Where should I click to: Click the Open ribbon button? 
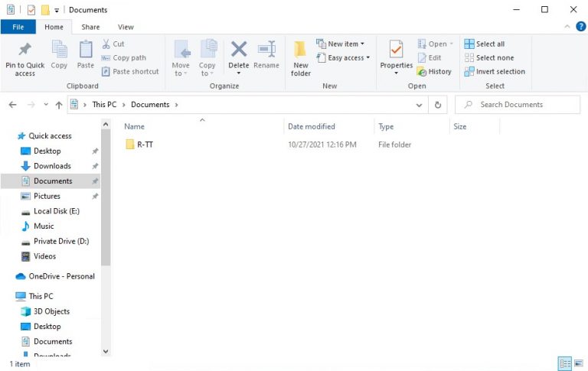coord(436,44)
